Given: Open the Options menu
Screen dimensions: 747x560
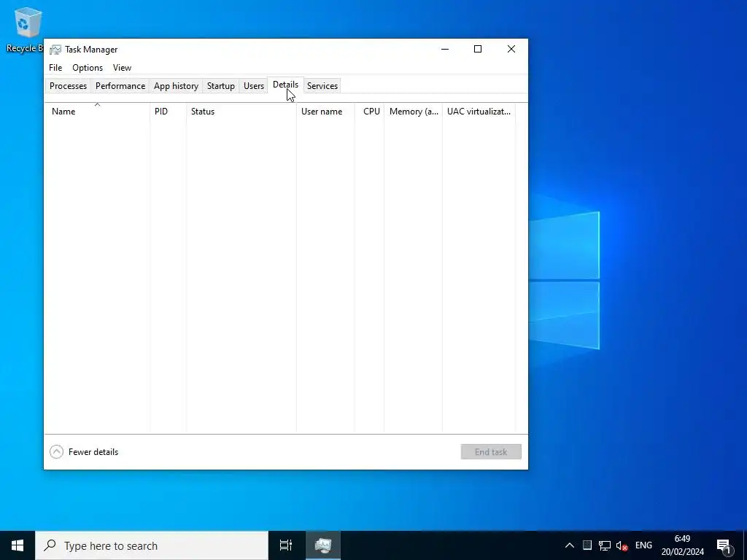Looking at the screenshot, I should [x=88, y=68].
